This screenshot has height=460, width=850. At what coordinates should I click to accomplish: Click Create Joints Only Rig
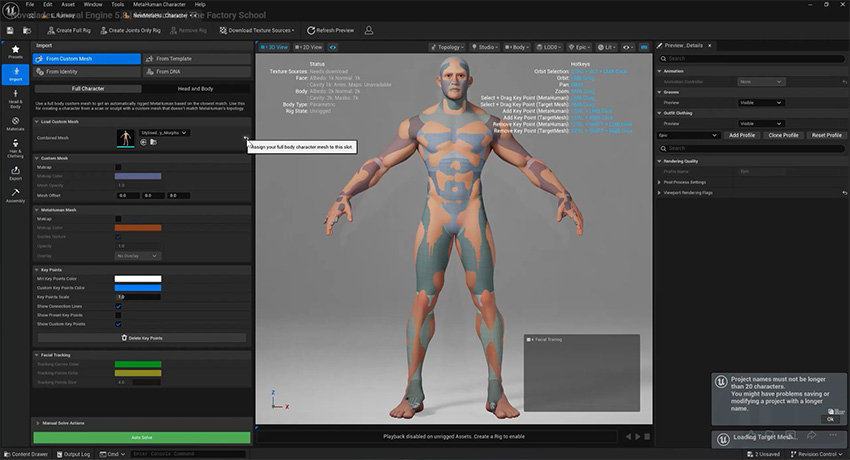pos(130,30)
